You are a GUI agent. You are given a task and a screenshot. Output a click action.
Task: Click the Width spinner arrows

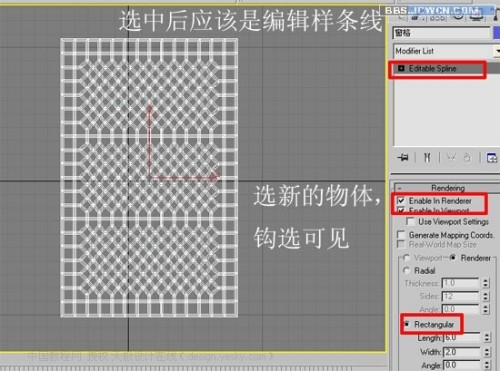tap(487, 352)
